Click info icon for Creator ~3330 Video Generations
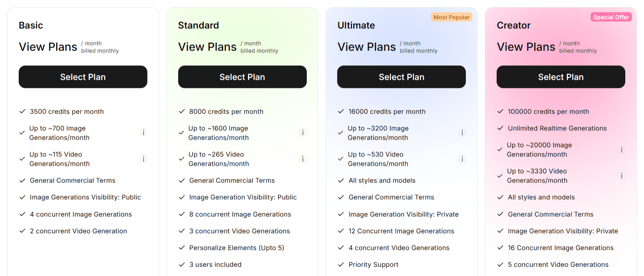This screenshot has height=276, width=644. [x=621, y=176]
